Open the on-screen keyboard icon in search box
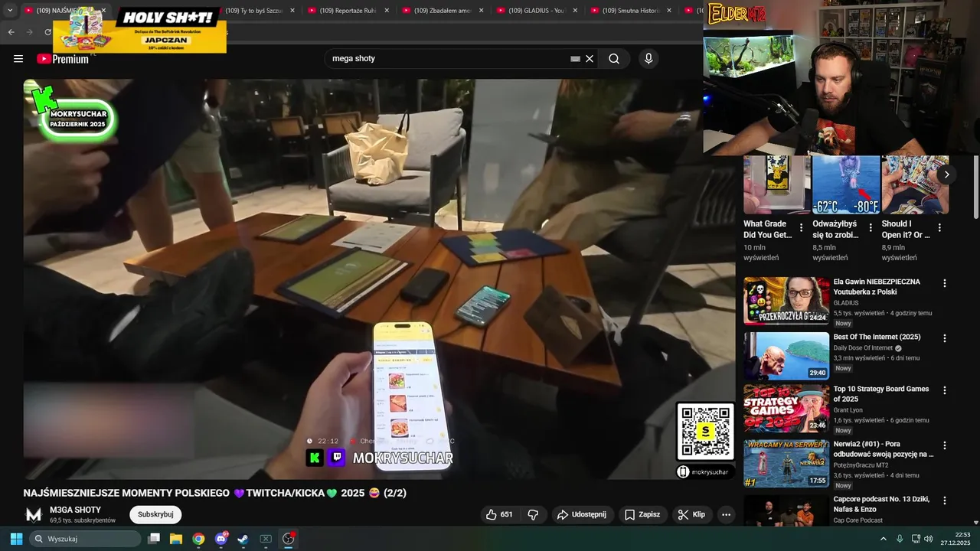The image size is (980, 551). (575, 59)
